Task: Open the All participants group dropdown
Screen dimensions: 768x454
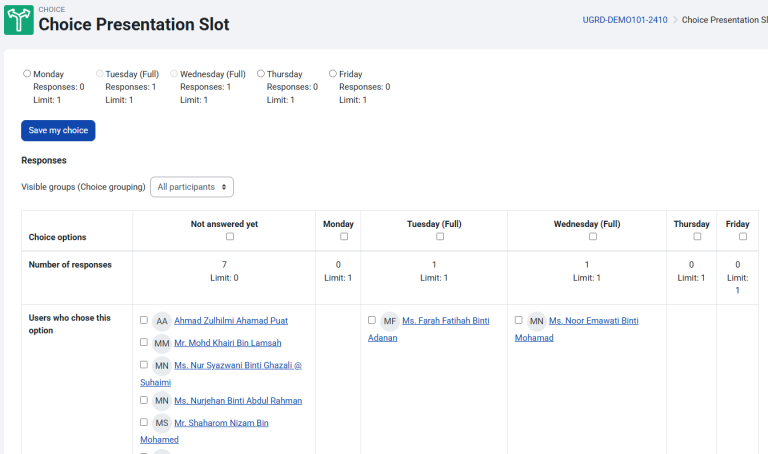Action: (192, 187)
